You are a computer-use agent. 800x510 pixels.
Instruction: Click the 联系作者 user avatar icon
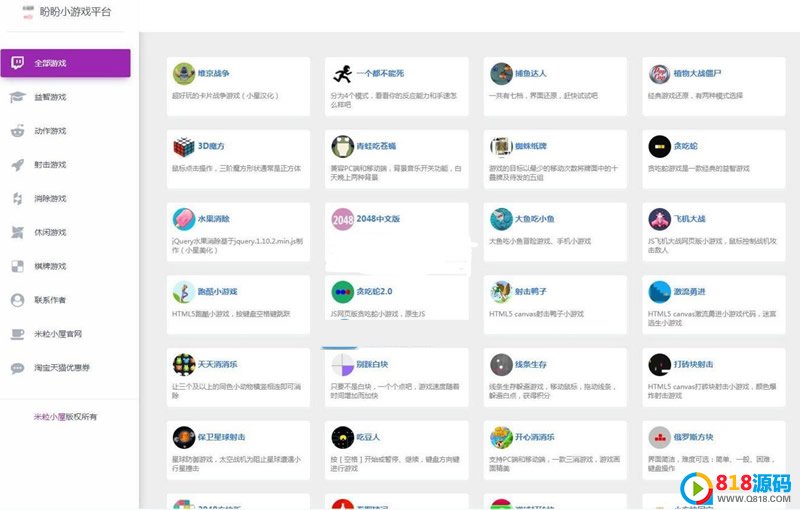click(17, 300)
